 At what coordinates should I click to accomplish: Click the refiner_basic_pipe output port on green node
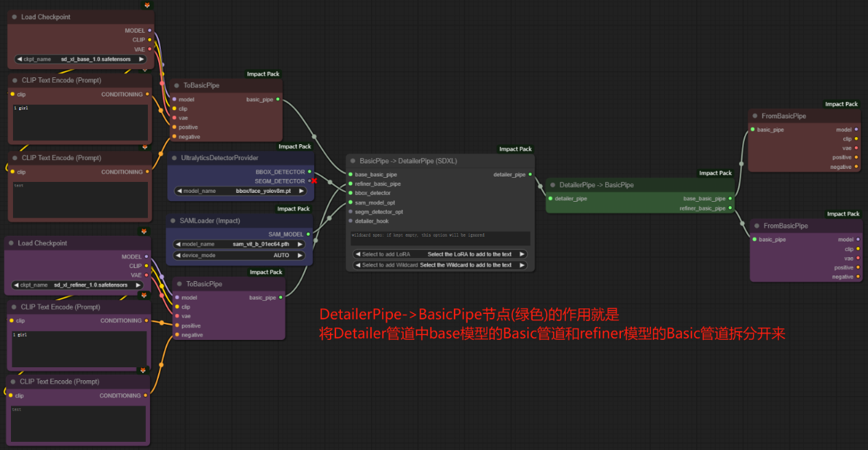[730, 208]
